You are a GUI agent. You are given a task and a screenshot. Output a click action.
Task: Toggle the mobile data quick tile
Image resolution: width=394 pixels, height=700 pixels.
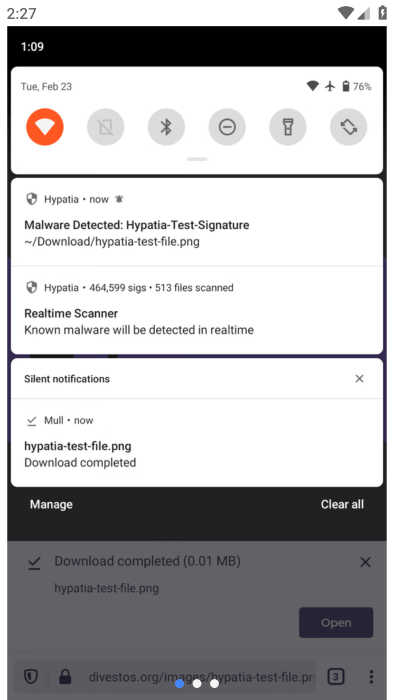coord(106,127)
